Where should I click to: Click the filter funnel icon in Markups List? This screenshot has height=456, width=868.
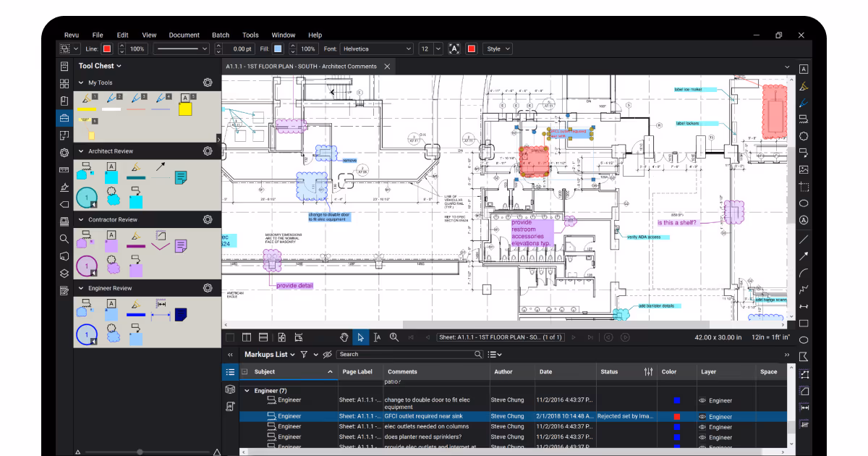tap(304, 355)
